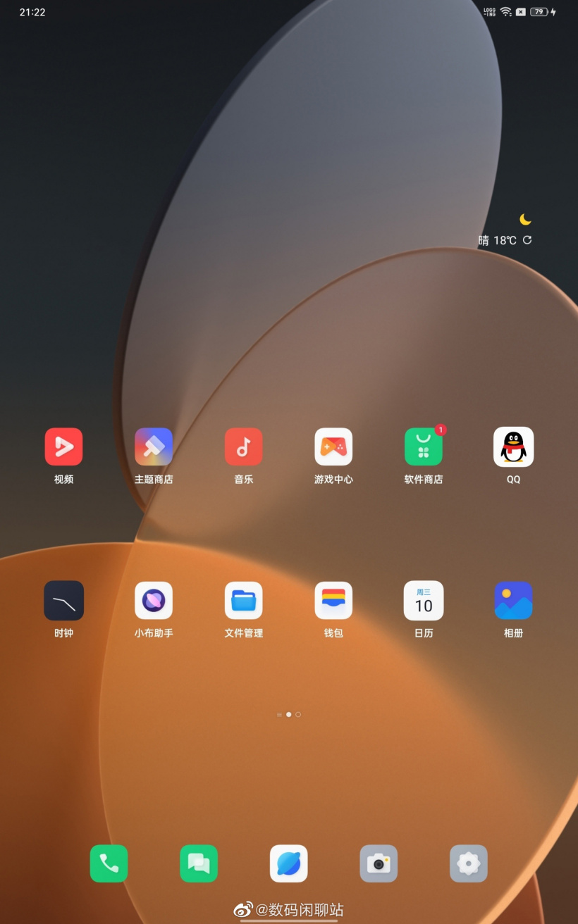Open the 视频 video app
The width and height of the screenshot is (578, 924).
(63, 447)
